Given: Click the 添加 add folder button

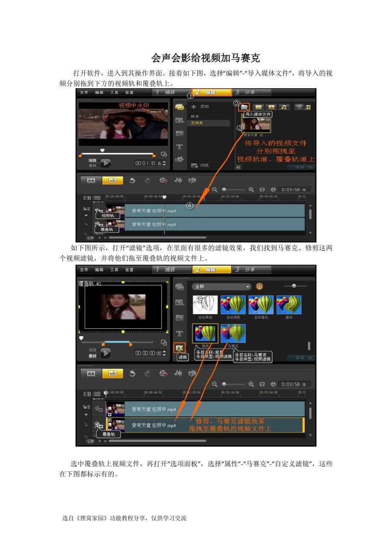Looking at the screenshot, I should [200, 107].
